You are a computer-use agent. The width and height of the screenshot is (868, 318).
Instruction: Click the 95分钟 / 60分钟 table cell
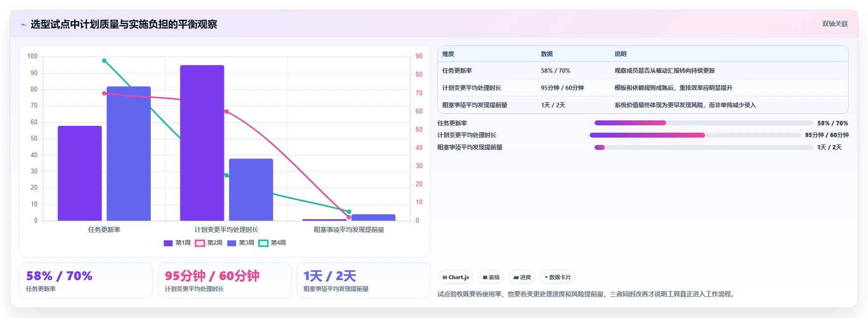[x=563, y=88]
